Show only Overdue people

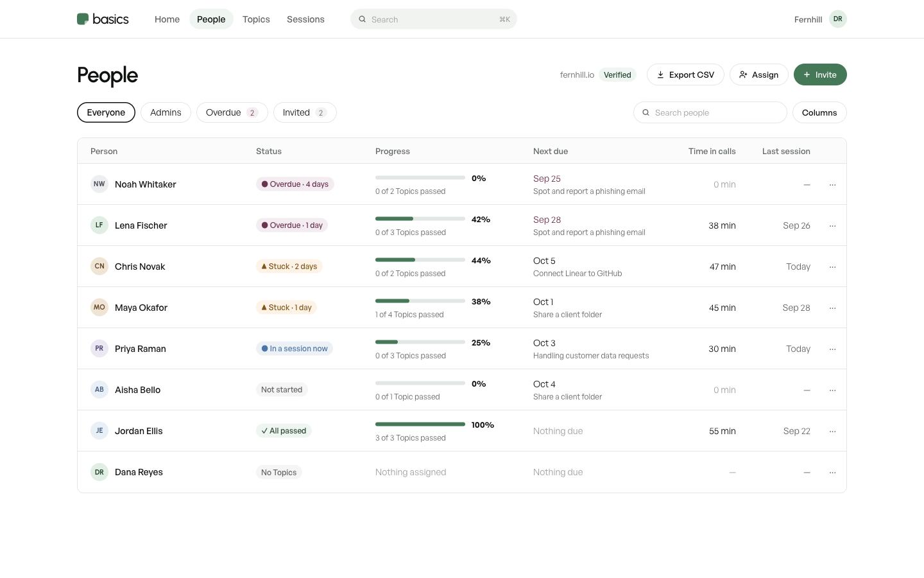coord(232,112)
